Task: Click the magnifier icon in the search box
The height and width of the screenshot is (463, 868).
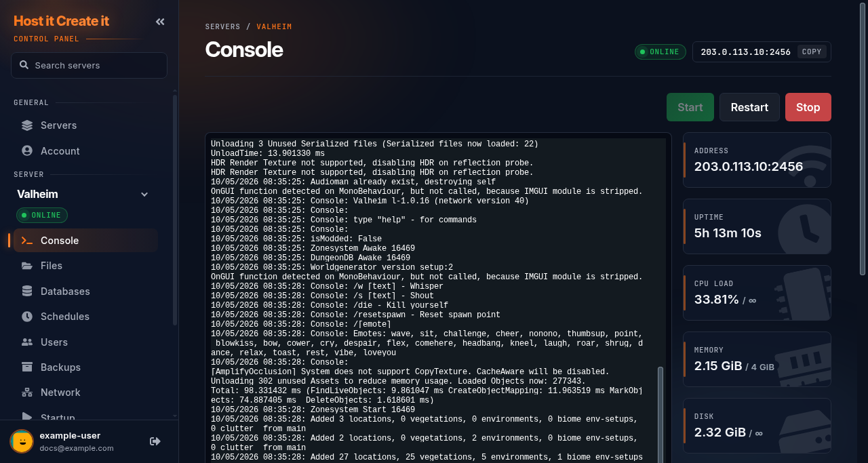Action: [24, 65]
